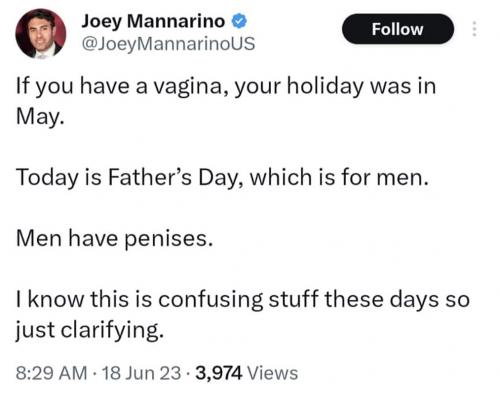Open the 8:29 AM timestamp link
Screen dimensions: 500x394
click(x=51, y=373)
